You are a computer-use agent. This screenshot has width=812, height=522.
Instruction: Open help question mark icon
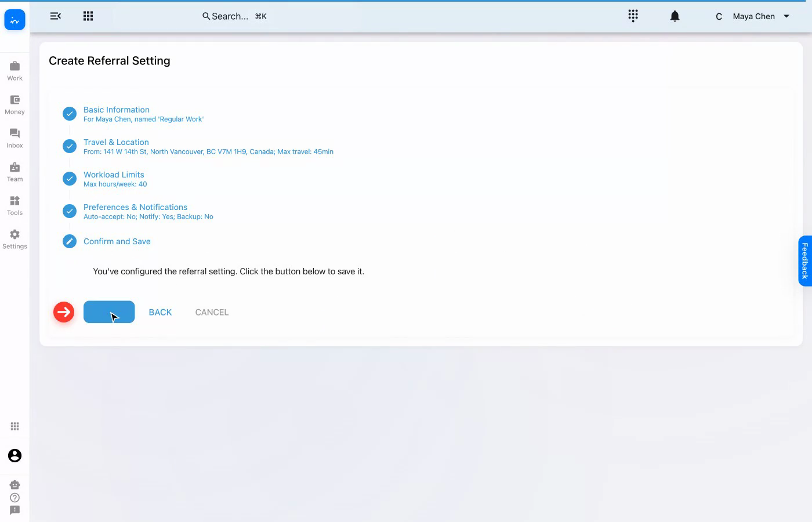coord(14,498)
